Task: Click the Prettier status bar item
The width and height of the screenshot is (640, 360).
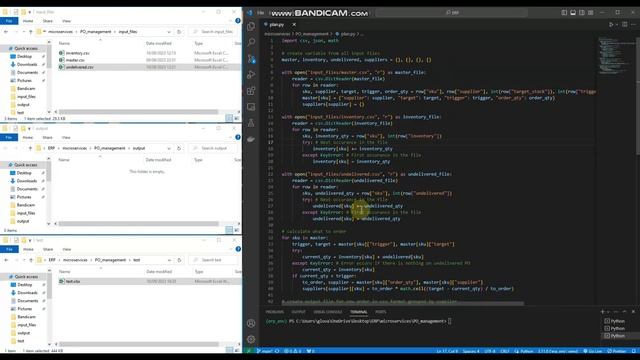Action: click(617, 351)
